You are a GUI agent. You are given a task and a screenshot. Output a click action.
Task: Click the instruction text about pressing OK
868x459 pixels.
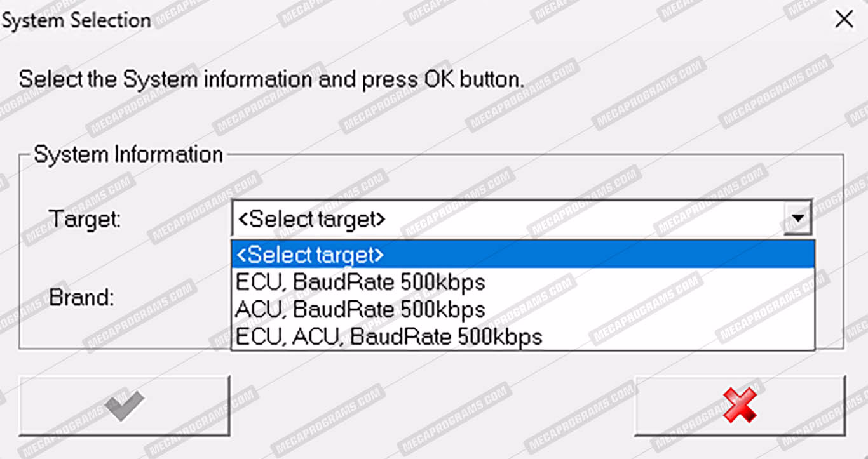coord(271,80)
